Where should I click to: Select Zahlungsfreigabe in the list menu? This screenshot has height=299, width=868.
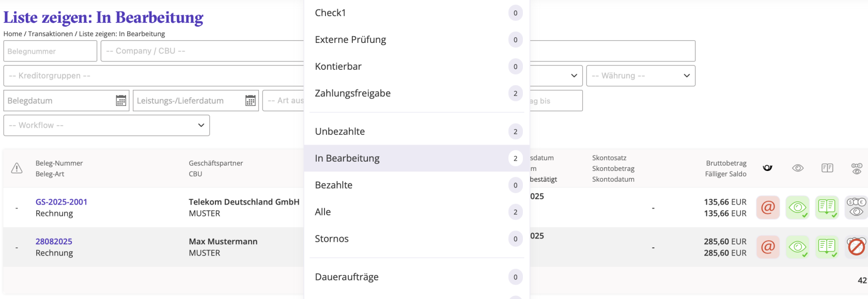(353, 93)
